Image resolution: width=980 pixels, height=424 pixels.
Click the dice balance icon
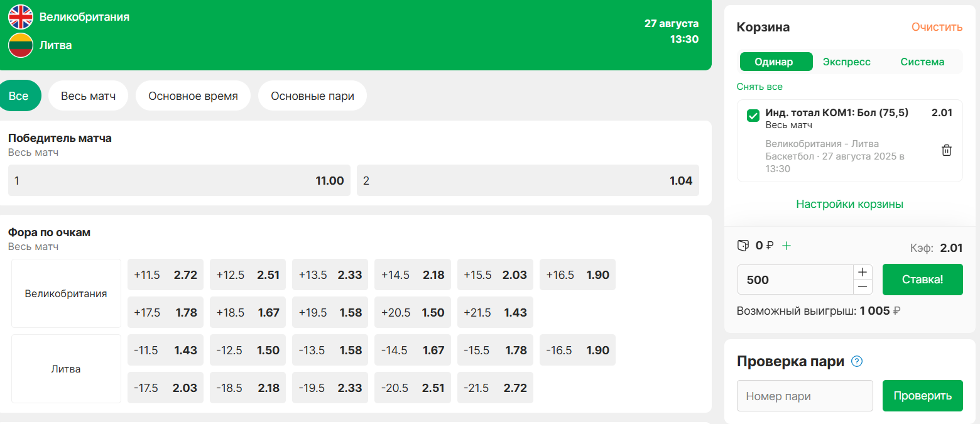tap(743, 246)
